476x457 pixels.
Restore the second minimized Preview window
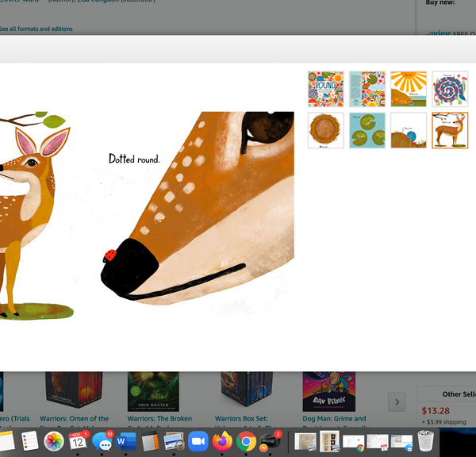coord(330,441)
